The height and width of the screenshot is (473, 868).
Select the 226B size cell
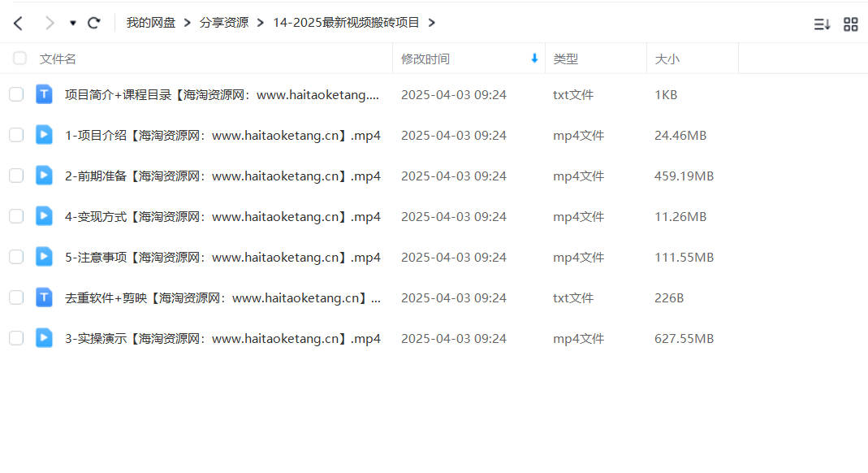point(669,298)
